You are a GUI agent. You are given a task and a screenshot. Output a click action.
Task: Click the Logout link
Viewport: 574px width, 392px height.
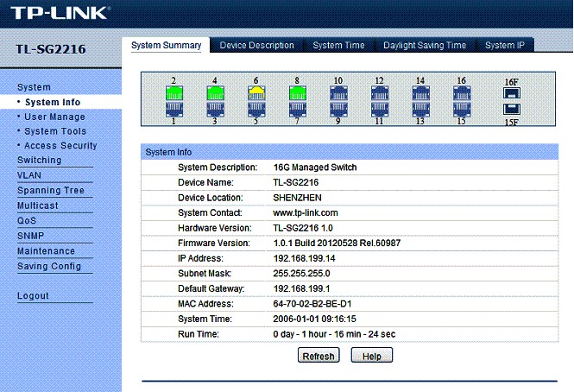coord(33,295)
